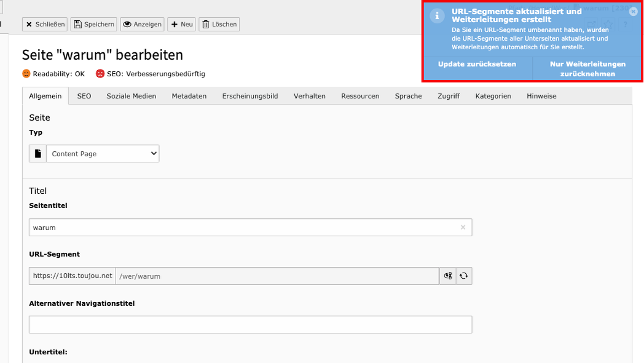
Task: Open the Typ dropdown showing Content Page
Action: (x=102, y=154)
